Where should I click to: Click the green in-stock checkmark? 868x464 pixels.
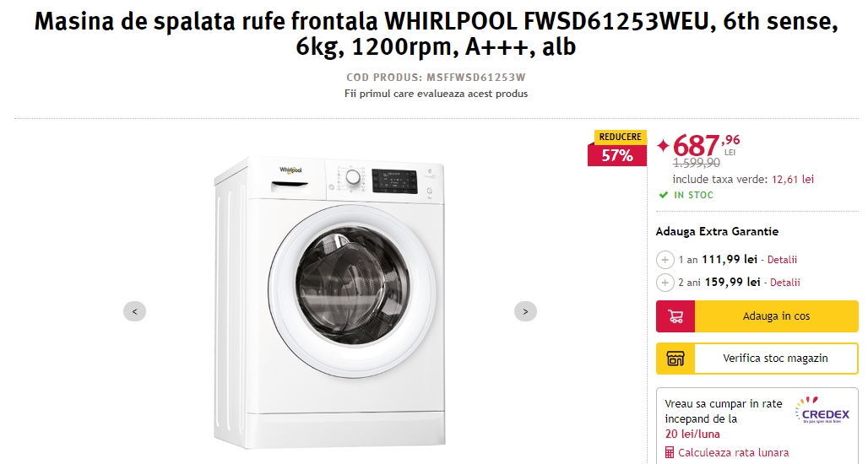coord(663,195)
